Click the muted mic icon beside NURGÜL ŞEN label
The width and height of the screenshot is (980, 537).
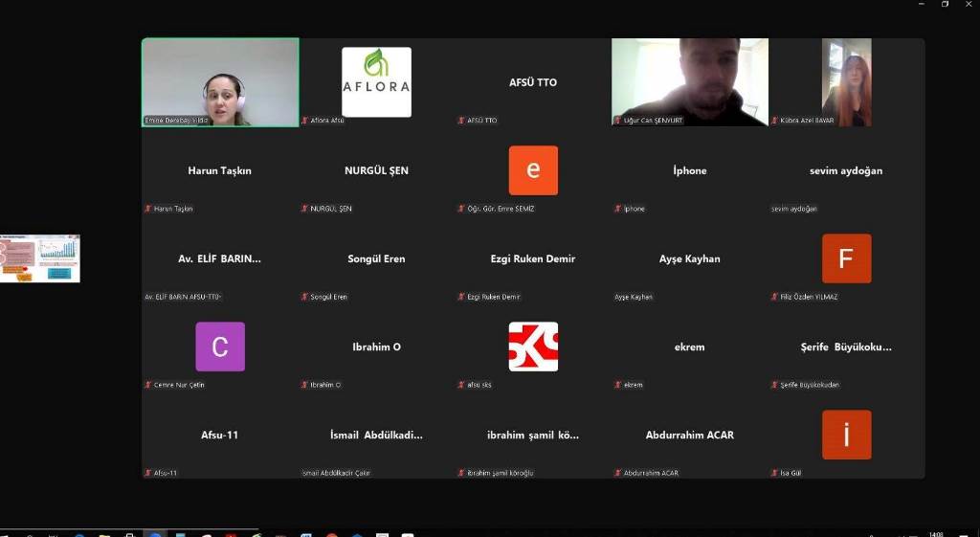305,208
